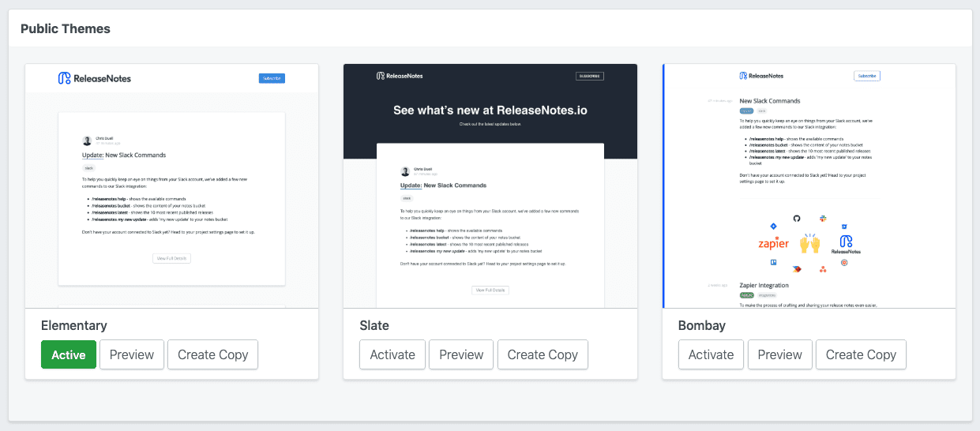Activate the Bombay theme
Screen dimensions: 980x431
tap(711, 354)
